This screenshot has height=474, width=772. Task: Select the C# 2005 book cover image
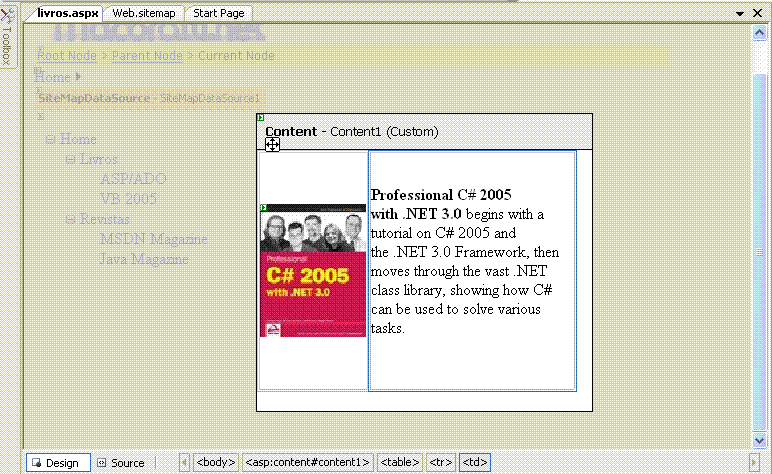click(x=313, y=271)
